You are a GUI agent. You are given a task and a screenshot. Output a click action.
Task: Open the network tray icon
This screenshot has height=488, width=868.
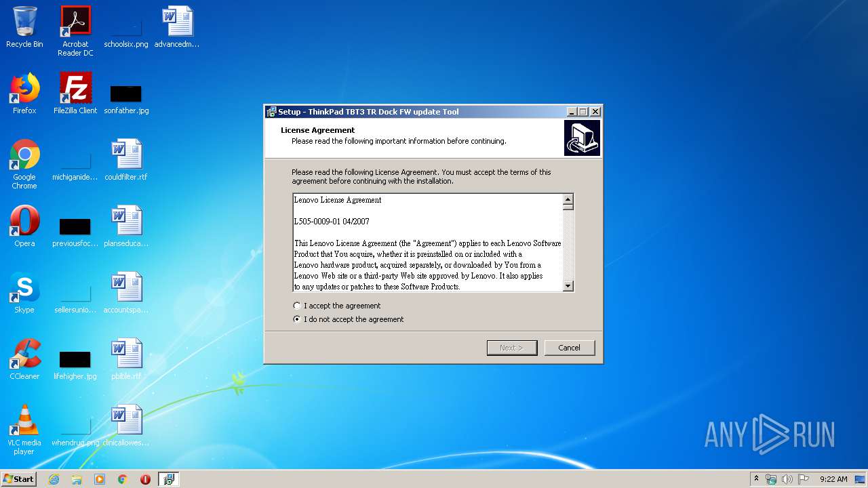pyautogui.click(x=771, y=479)
